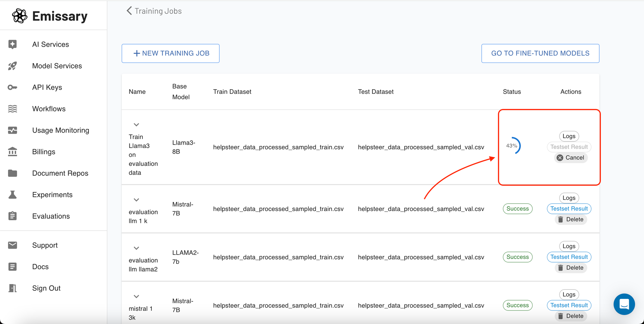This screenshot has width=644, height=324.
Task: Expand the evaluation llm llama2 row
Action: (136, 248)
